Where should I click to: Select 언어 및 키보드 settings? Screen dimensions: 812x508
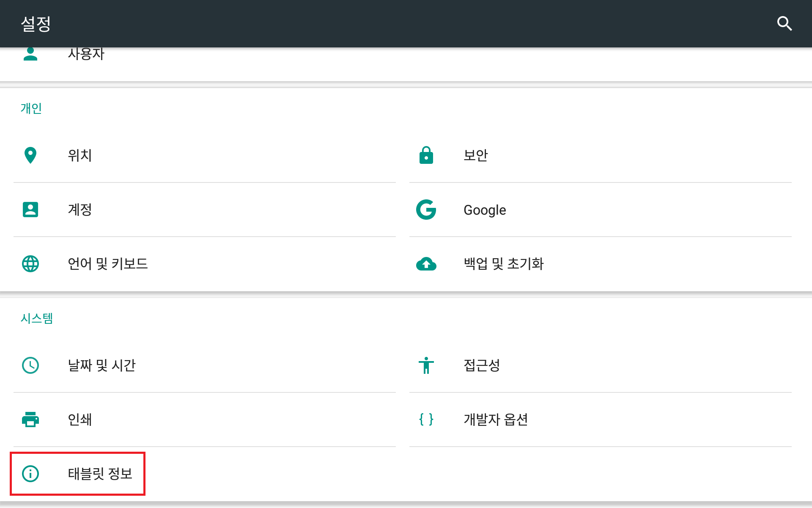pos(108,264)
